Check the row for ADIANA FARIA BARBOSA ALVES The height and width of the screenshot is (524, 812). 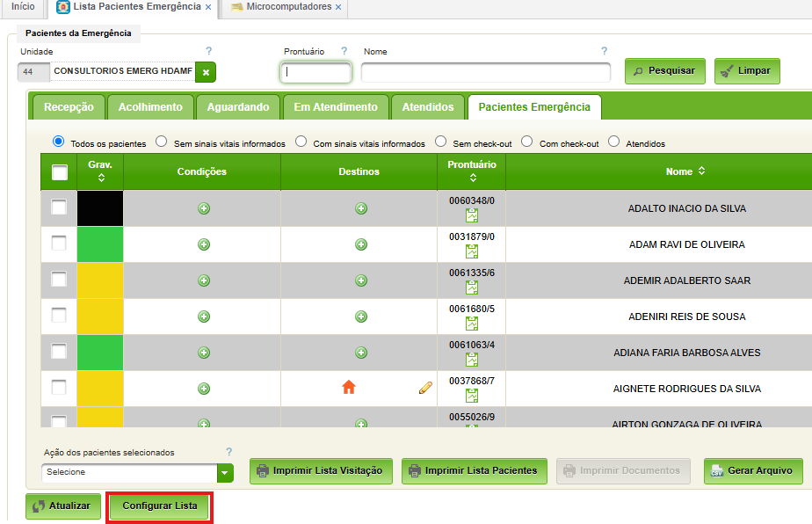point(59,351)
